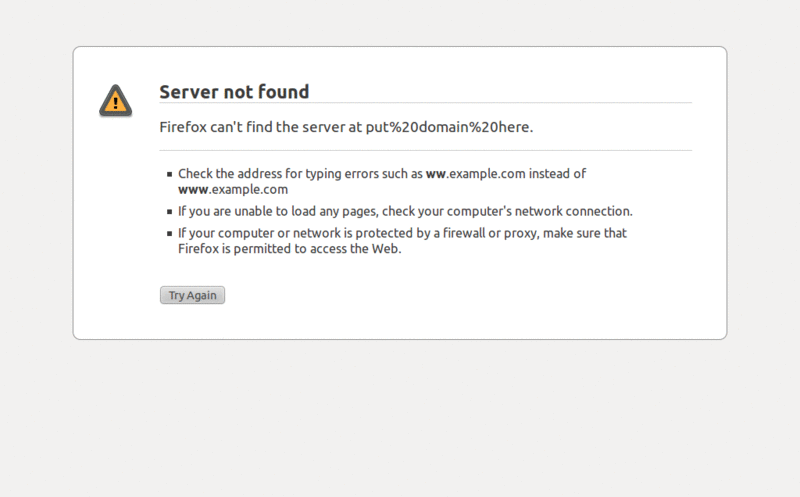Screen dimensions: 800x497
Task: Click the orange warning triangle icon
Action: coord(116,101)
